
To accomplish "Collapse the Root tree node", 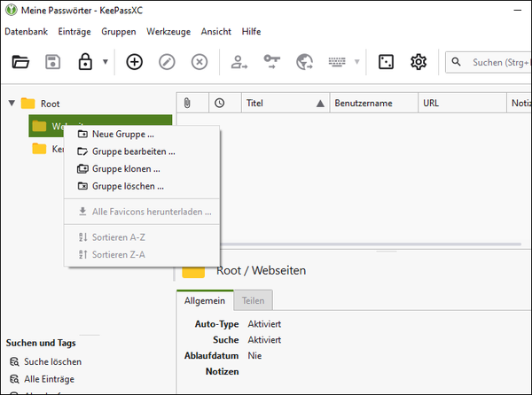I will (12, 103).
